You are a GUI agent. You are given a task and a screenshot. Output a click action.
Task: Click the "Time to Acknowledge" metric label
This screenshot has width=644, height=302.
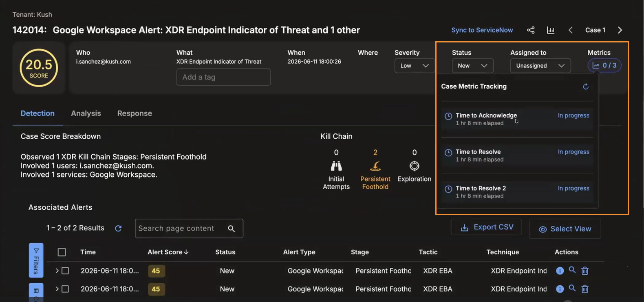[x=486, y=115]
